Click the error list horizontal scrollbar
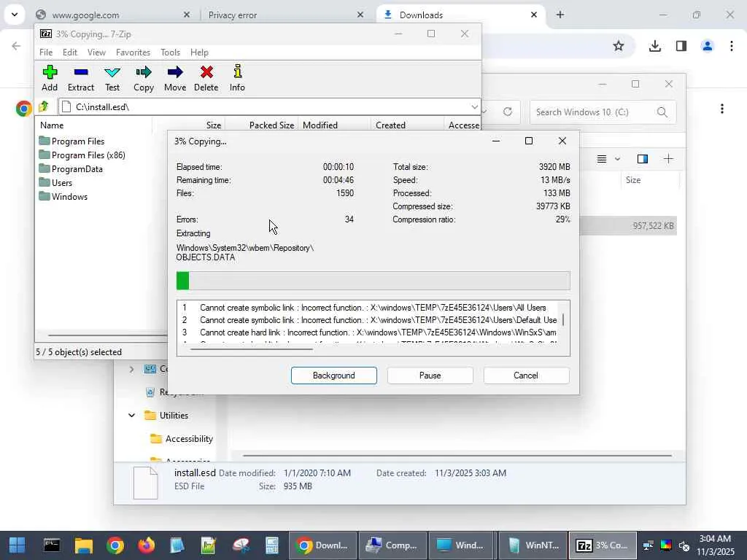 tap(251, 349)
